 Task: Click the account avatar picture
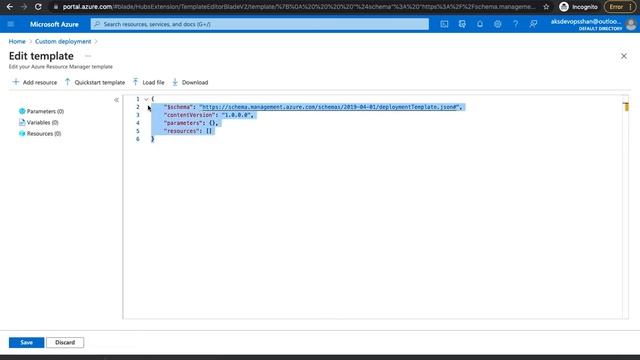[631, 24]
